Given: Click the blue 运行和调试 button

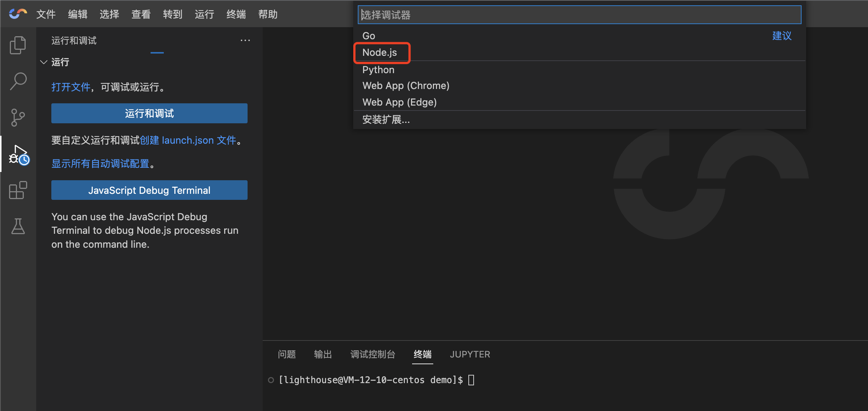Looking at the screenshot, I should [149, 113].
